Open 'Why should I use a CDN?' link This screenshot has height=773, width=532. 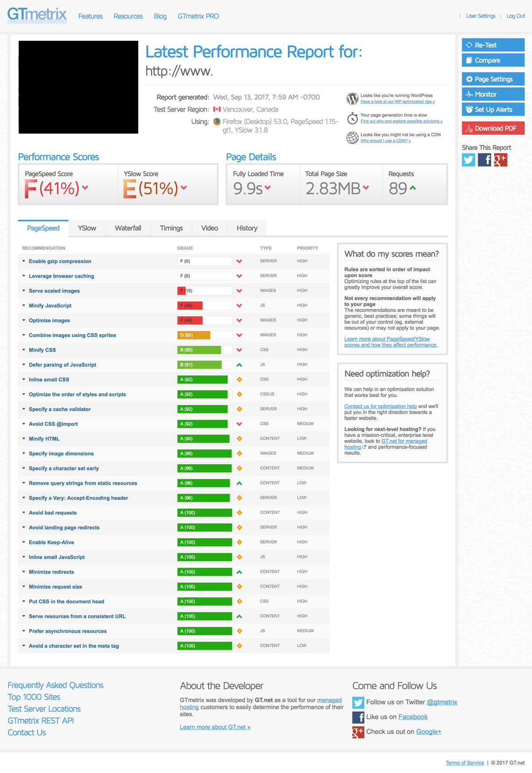click(386, 141)
